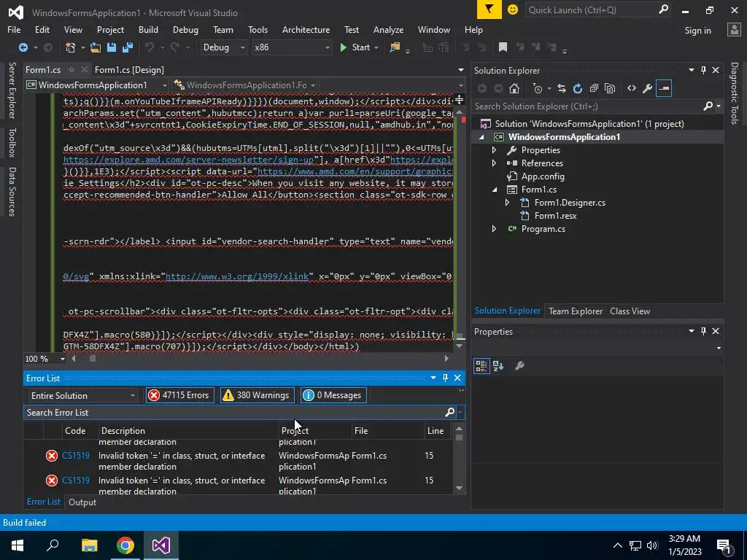The image size is (747, 560).
Task: Open the Debug menu
Action: [x=185, y=29]
